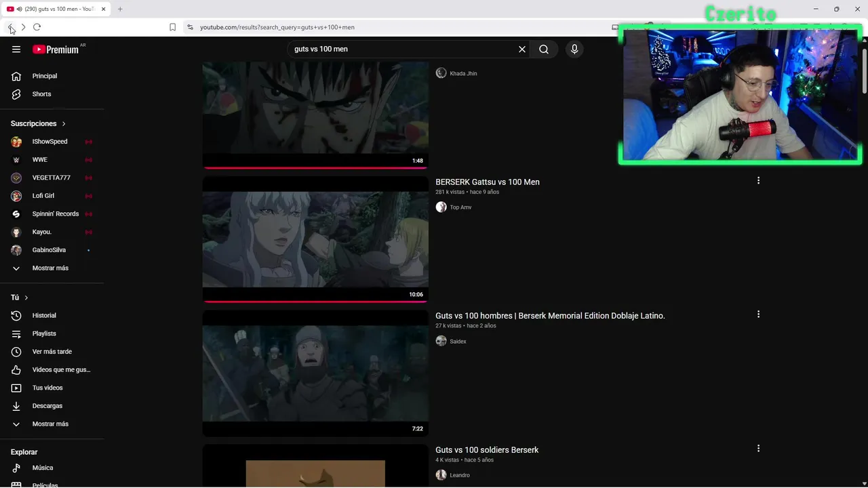Click Leandro channel avatar
The width and height of the screenshot is (868, 488).
point(441,475)
